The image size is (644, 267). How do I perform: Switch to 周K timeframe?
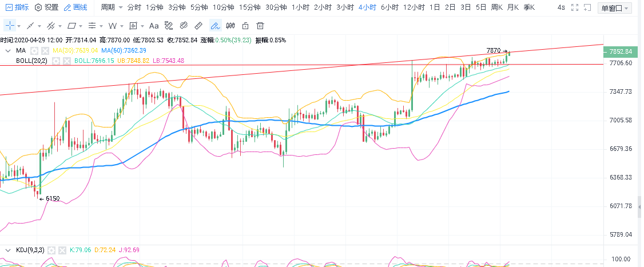point(497,7)
